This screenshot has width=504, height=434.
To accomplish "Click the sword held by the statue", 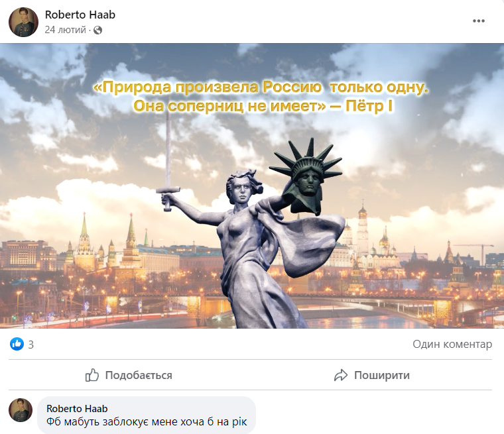I will pyautogui.click(x=168, y=160).
